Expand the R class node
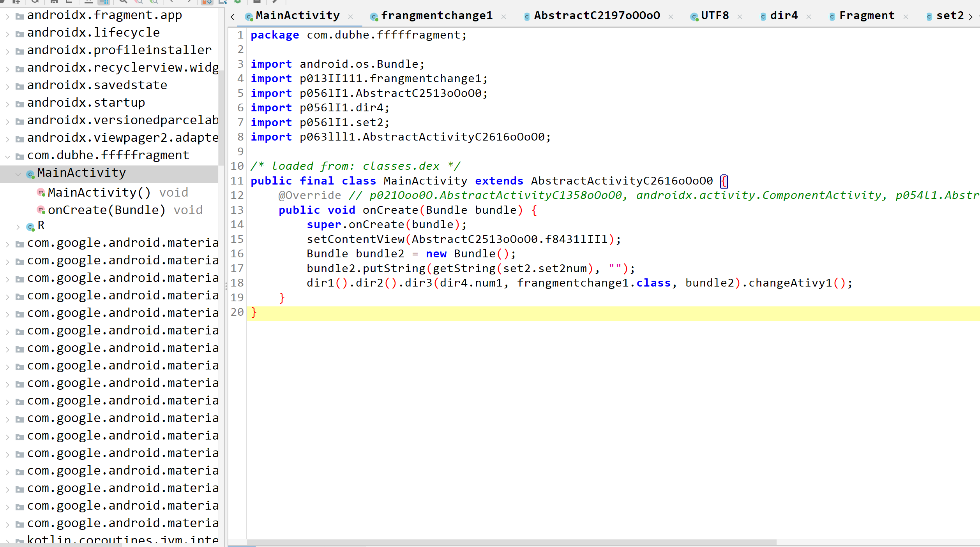This screenshot has width=980, height=547. [18, 226]
